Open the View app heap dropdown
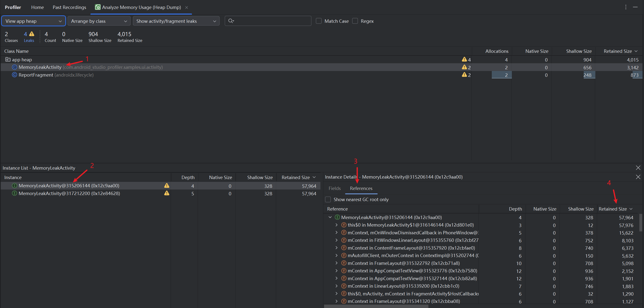This screenshot has width=644, height=308. pos(33,21)
